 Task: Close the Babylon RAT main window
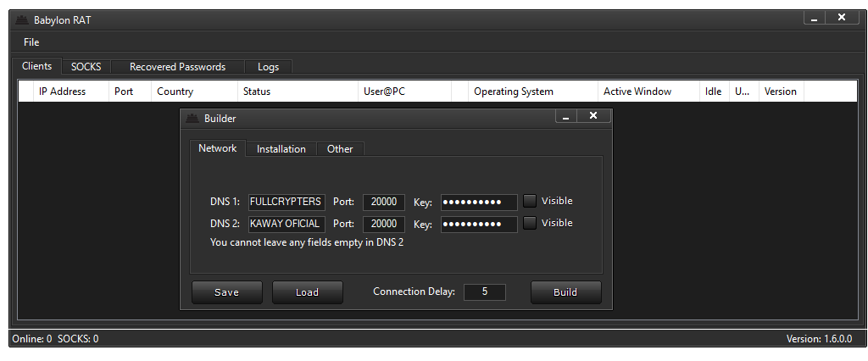tap(842, 18)
